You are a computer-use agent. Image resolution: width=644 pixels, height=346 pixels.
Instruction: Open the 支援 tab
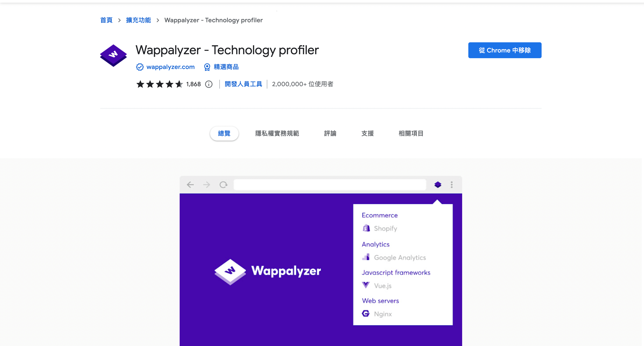pyautogui.click(x=367, y=133)
